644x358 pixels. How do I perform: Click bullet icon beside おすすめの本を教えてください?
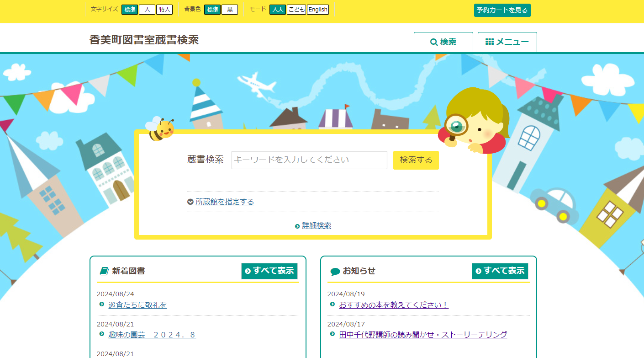click(x=333, y=304)
